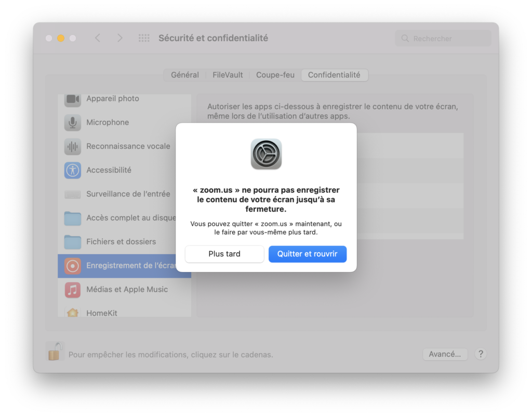This screenshot has width=532, height=417.
Task: Click the Reconnaissance vocale label
Action: pyautogui.click(x=128, y=146)
